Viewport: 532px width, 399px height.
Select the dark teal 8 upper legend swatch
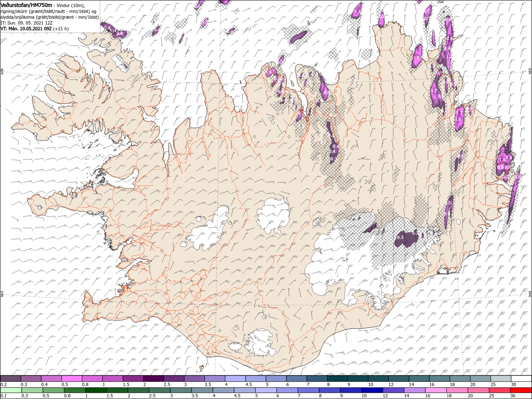337,379
